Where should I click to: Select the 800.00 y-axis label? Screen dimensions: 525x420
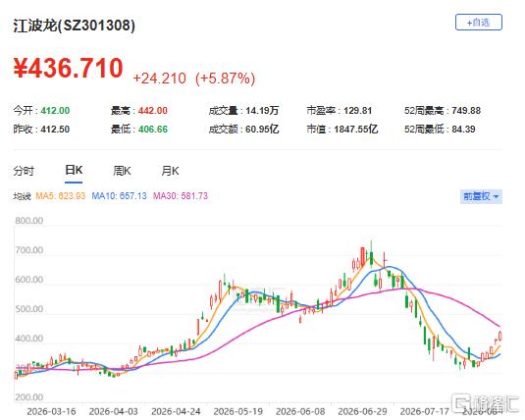[x=29, y=221]
